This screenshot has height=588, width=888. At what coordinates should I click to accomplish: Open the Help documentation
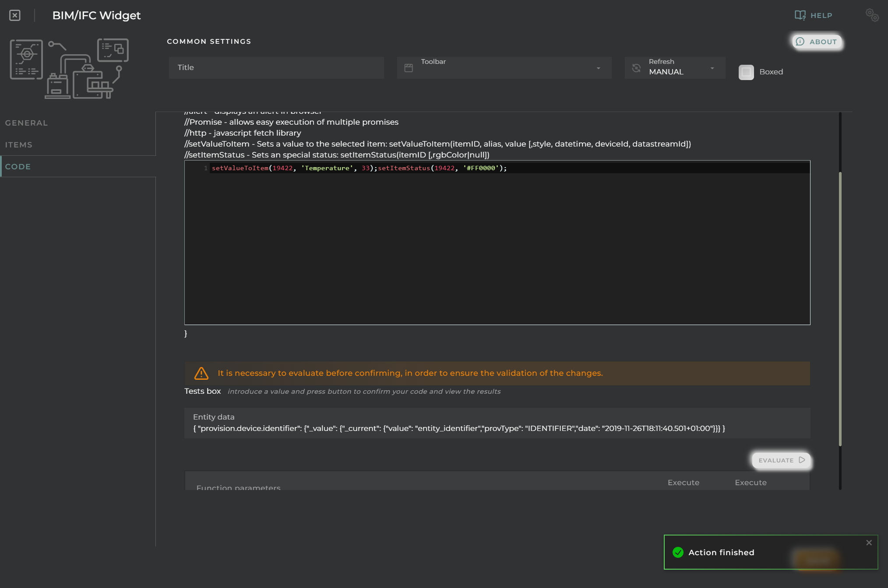[x=813, y=15]
